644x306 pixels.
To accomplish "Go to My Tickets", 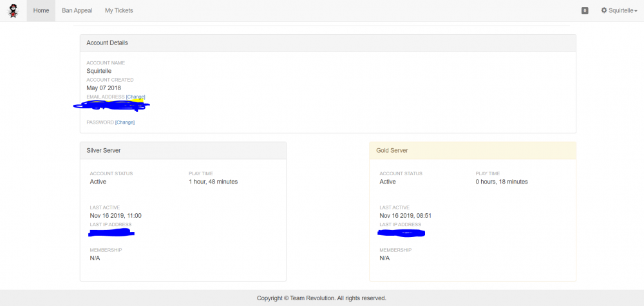I will [119, 11].
